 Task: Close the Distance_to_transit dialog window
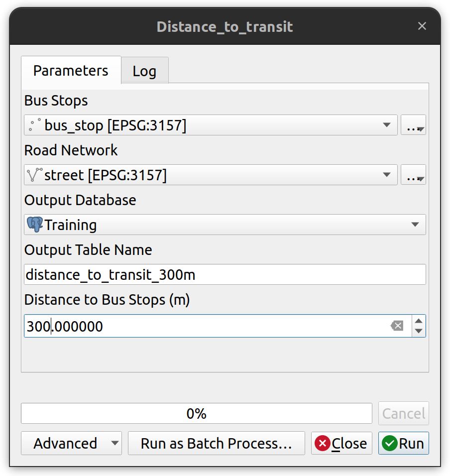pos(422,26)
